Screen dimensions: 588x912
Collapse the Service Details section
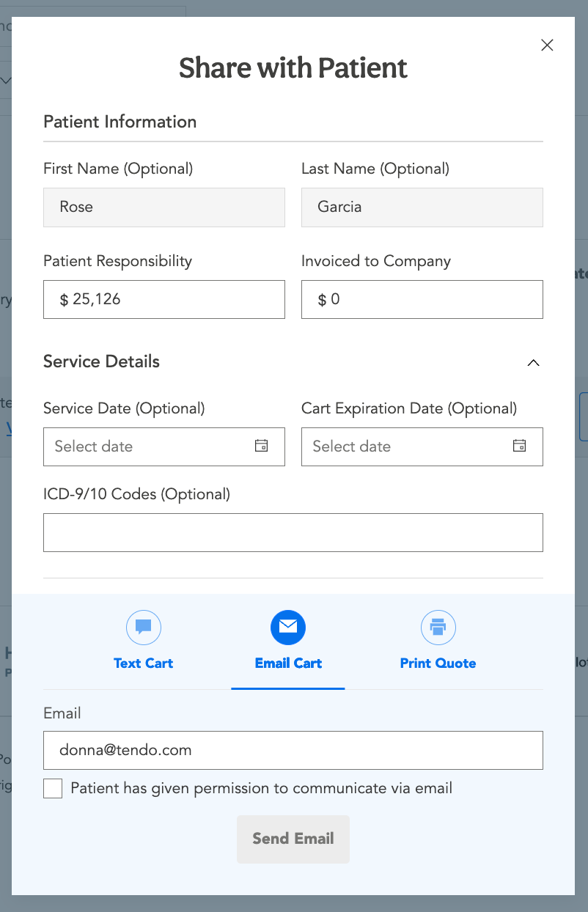[x=534, y=362]
